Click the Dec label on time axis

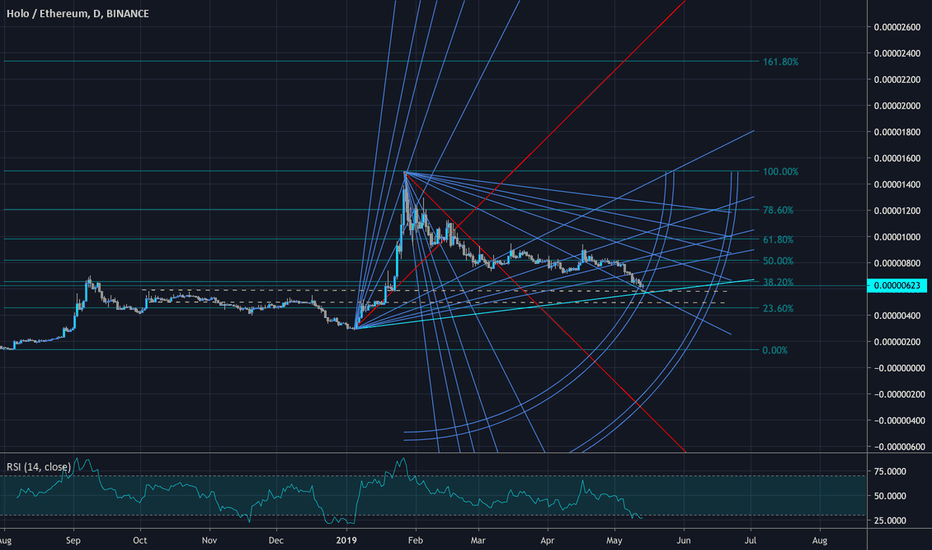(276, 540)
